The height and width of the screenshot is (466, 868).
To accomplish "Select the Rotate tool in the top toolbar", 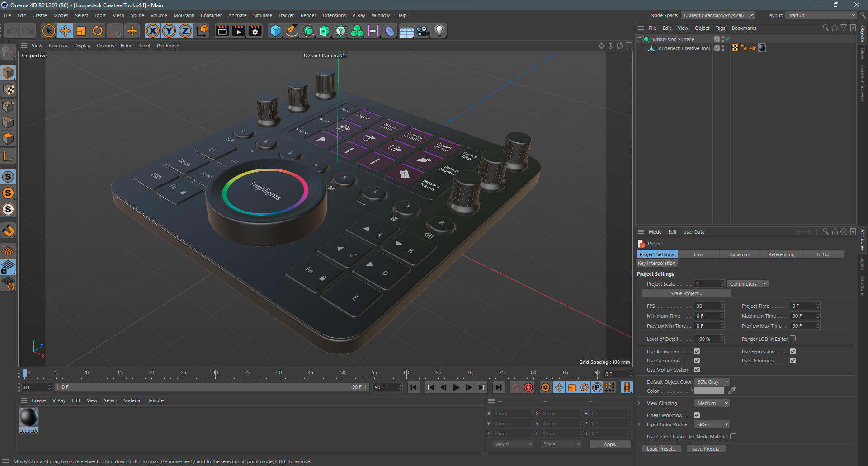I will pos(98,31).
